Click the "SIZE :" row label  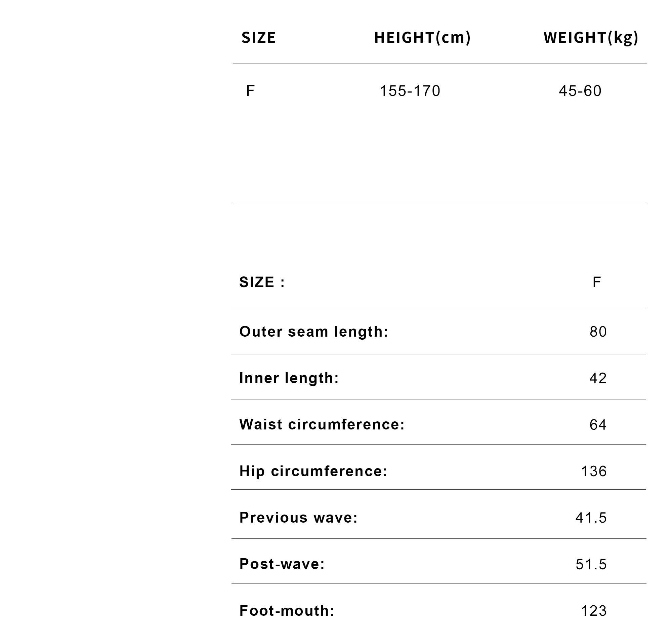262,282
